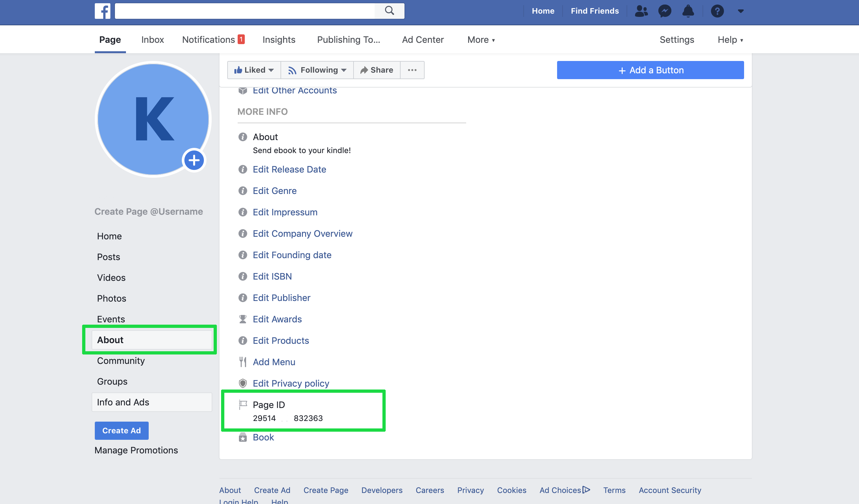Image resolution: width=859 pixels, height=504 pixels.
Task: Open the Publishing Tools tab
Action: [348, 40]
